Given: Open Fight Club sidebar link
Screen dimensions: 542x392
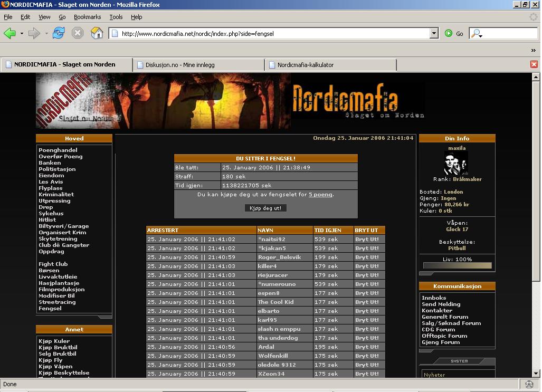Looking at the screenshot, I should point(53,264).
